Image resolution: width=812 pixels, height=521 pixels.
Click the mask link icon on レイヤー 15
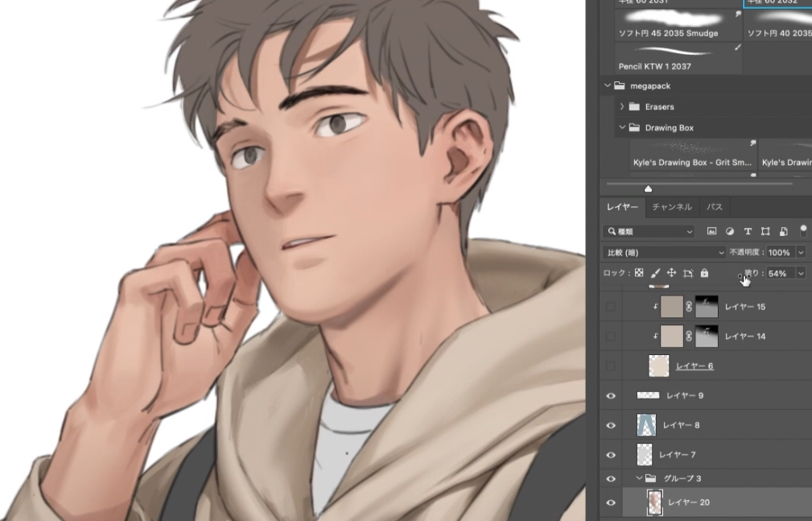[689, 306]
